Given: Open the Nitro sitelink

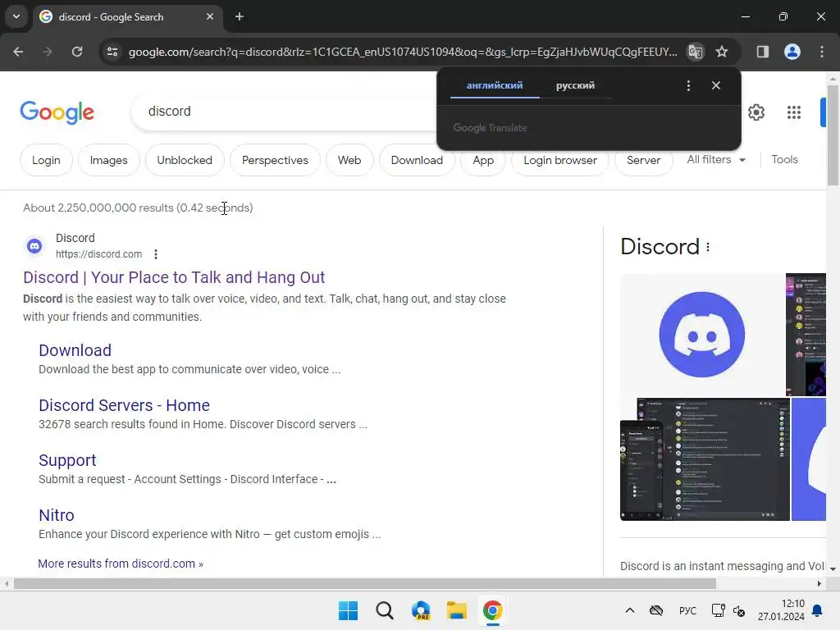Looking at the screenshot, I should coord(57,515).
